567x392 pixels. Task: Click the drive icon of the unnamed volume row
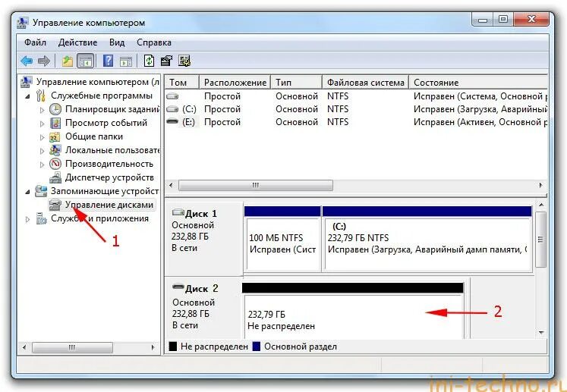click(x=172, y=96)
